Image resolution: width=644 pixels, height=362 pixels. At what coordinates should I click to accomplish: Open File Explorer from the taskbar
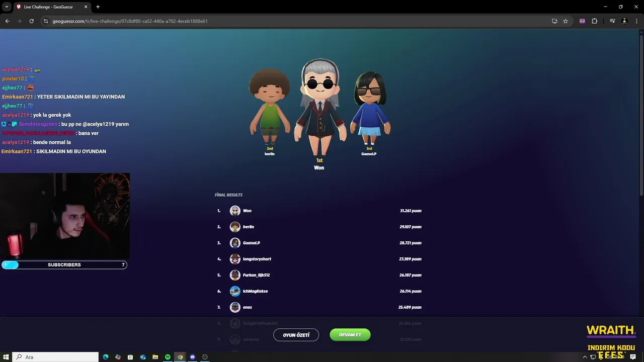[155, 357]
